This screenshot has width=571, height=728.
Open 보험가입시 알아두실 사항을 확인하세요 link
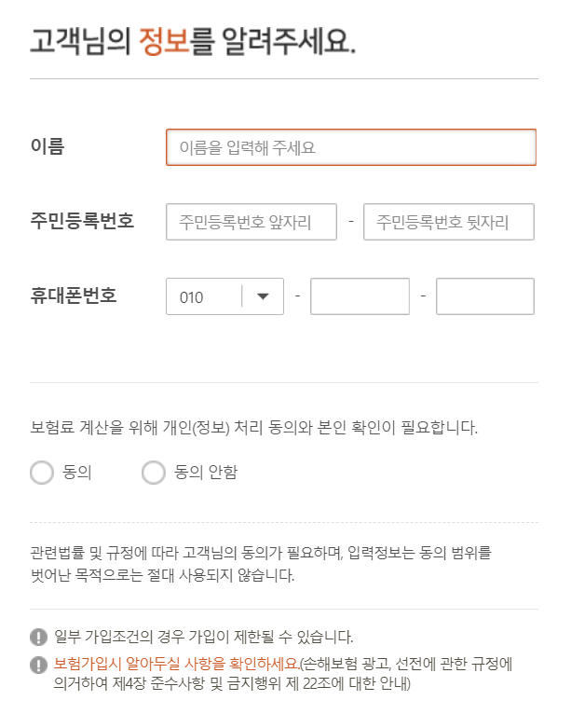click(176, 664)
